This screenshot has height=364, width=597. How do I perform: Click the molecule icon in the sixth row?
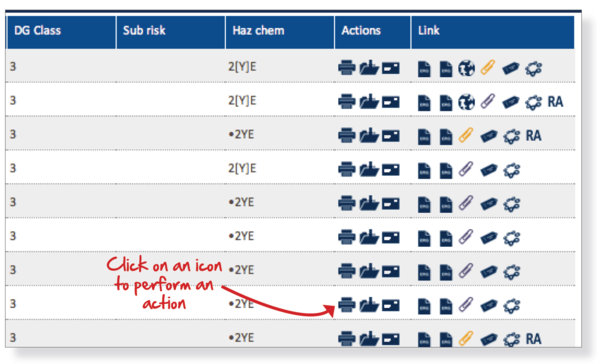pyautogui.click(x=511, y=238)
